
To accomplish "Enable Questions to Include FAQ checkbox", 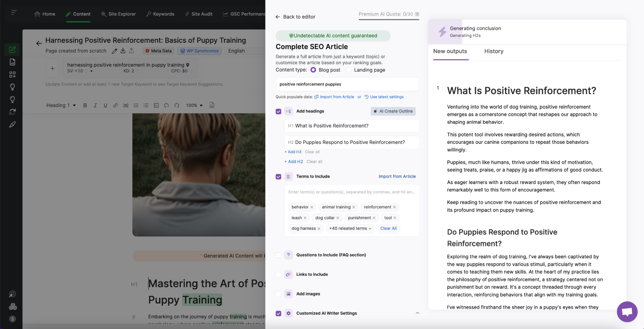I will point(278,255).
